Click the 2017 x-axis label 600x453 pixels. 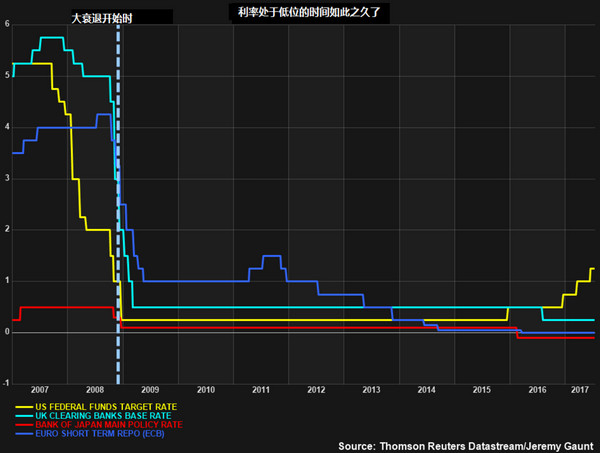click(x=580, y=390)
